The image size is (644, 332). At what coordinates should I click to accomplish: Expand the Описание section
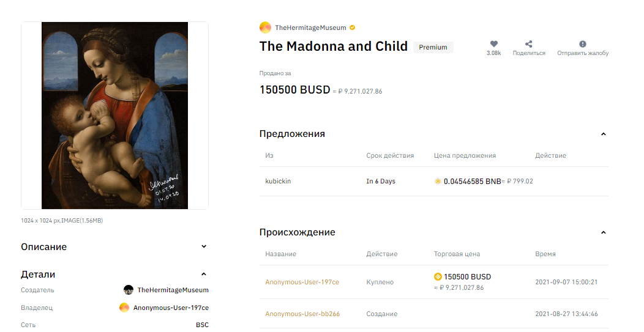pyautogui.click(x=204, y=246)
